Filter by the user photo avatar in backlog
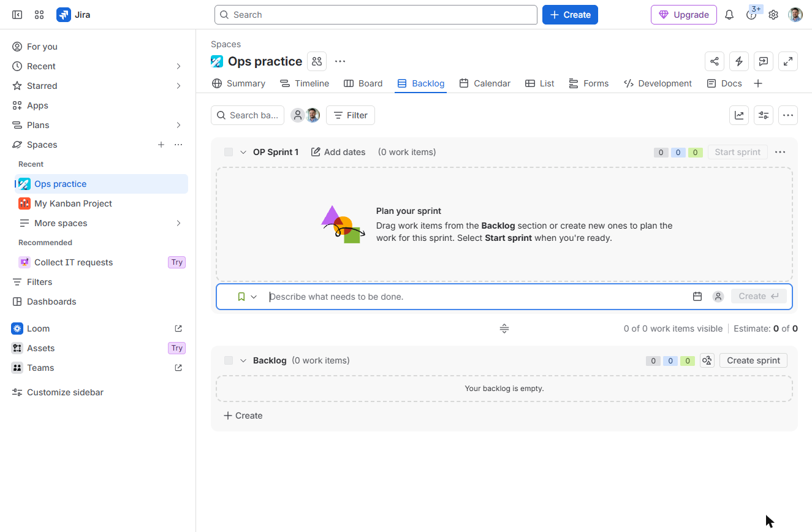This screenshot has width=812, height=532. tap(313, 115)
